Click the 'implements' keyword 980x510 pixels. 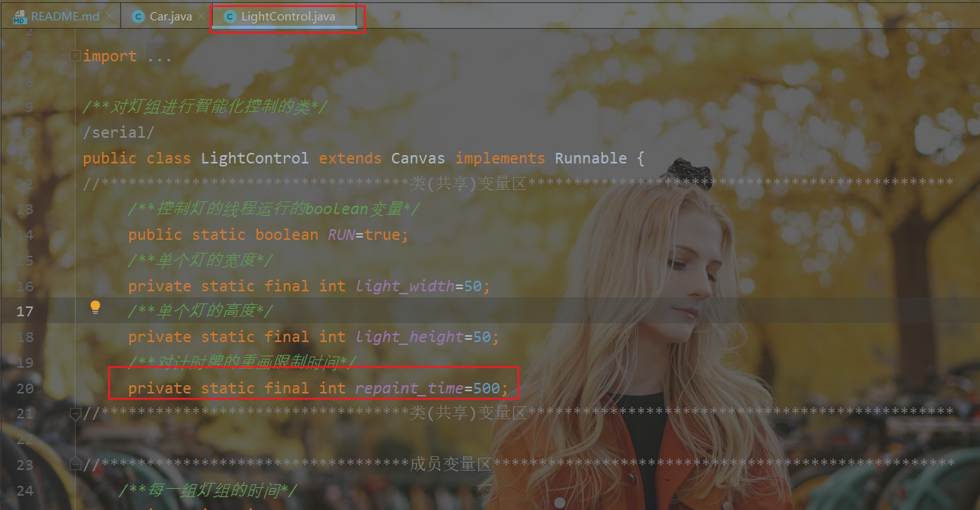coord(500,158)
